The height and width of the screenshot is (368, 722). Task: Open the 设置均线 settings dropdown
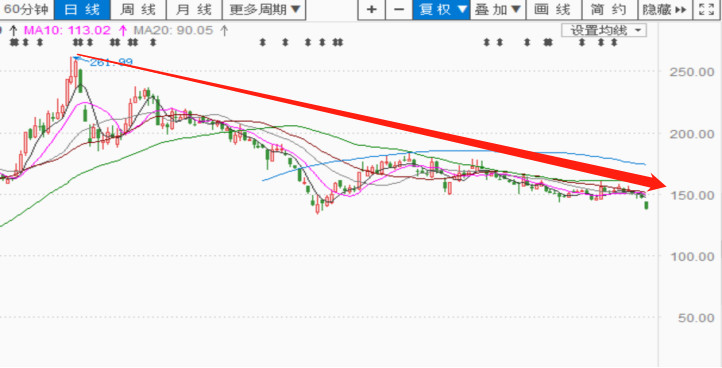604,31
